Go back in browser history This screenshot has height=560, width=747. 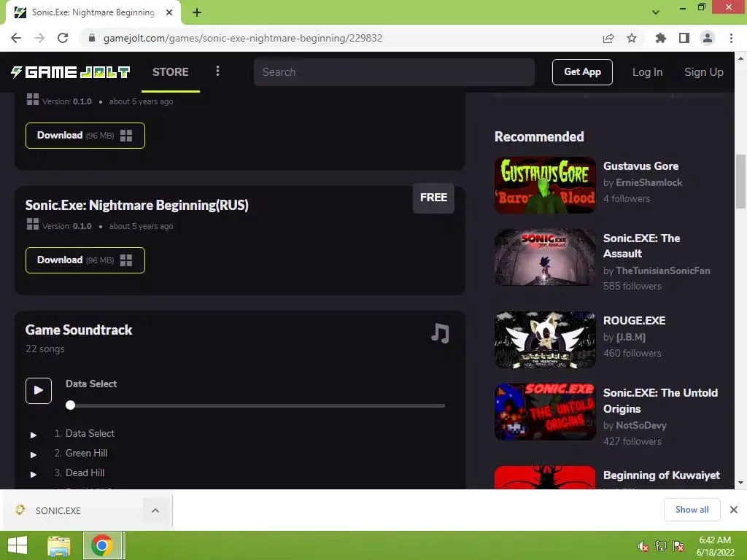(x=16, y=38)
